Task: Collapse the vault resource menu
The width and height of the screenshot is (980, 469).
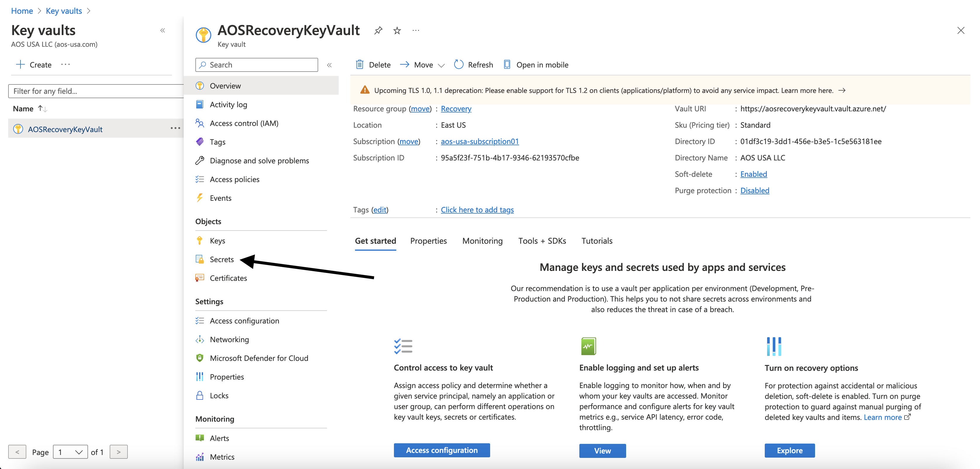Action: (330, 65)
